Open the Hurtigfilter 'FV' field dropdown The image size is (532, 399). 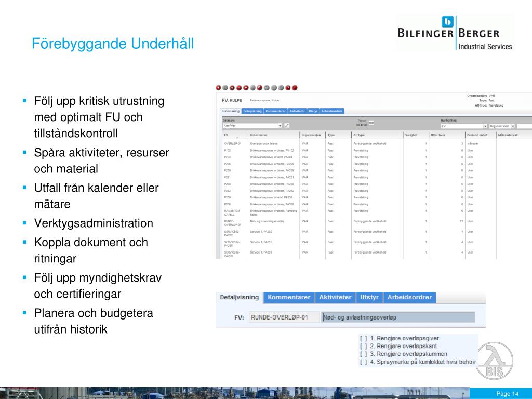[485, 126]
